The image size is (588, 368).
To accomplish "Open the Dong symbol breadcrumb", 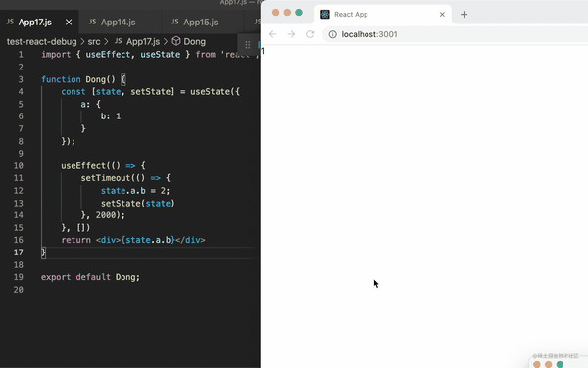I will pos(194,41).
